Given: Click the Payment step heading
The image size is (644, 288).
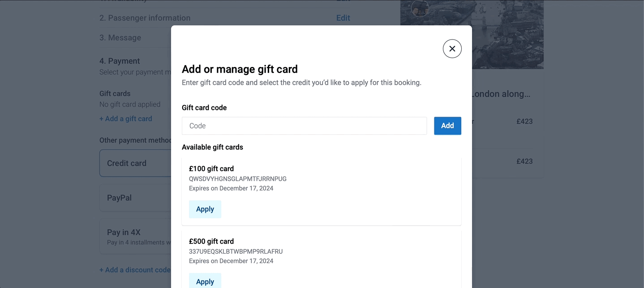Looking at the screenshot, I should click(x=120, y=61).
